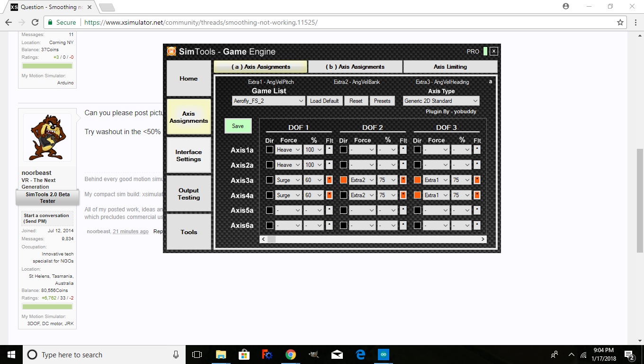
Task: Toggle Axis2a DOF 1 Dir checkbox
Action: pyautogui.click(x=269, y=165)
